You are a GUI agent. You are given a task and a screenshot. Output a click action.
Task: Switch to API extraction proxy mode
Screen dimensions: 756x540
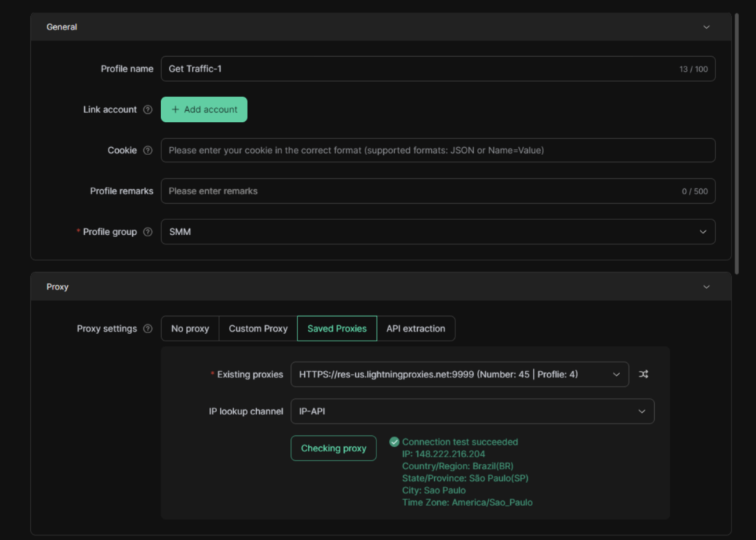pos(416,329)
